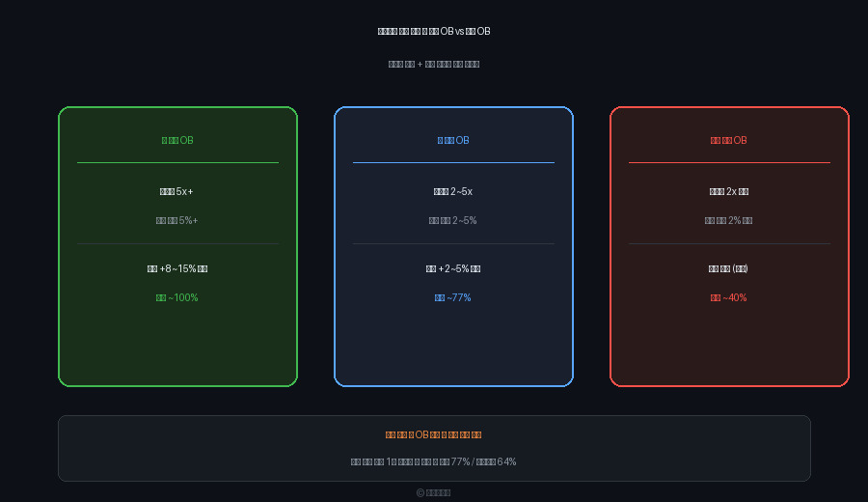Click the green "~100%" value
The image size is (868, 502).
tap(176, 297)
